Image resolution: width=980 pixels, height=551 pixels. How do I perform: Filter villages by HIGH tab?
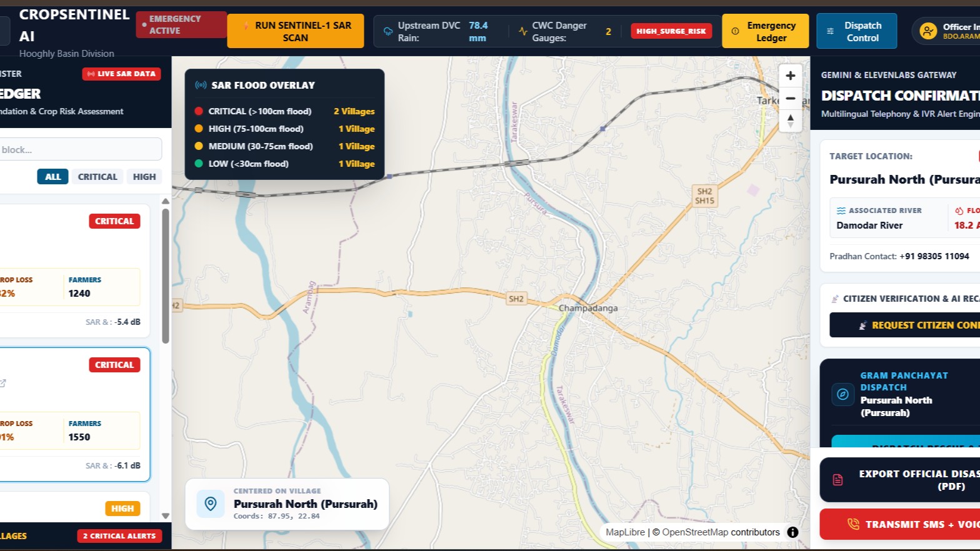pyautogui.click(x=144, y=177)
